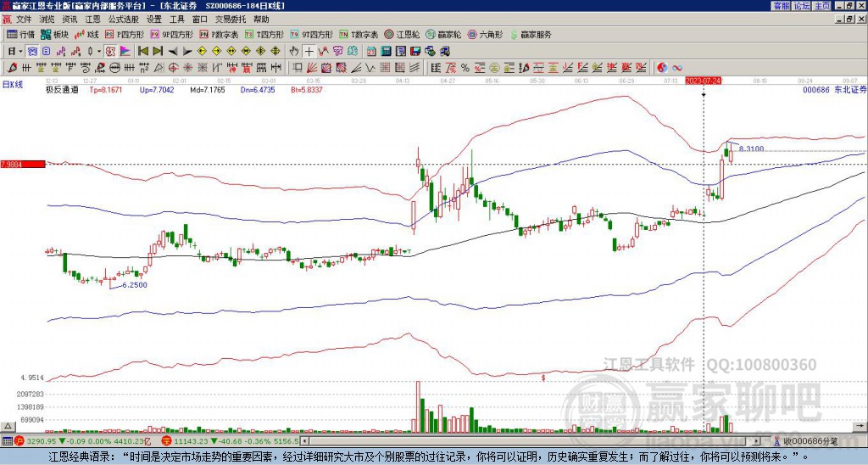868x465 pixels.
Task: Click the 2023-07-24 date marker
Action: point(703,81)
